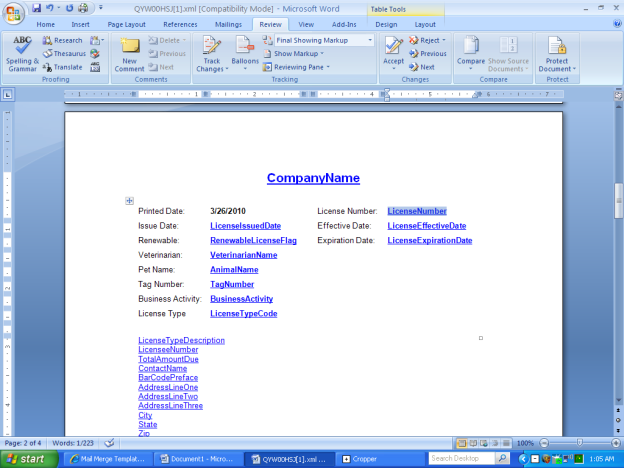Toggle Track Changes on
The height and width of the screenshot is (468, 624).
click(x=210, y=52)
